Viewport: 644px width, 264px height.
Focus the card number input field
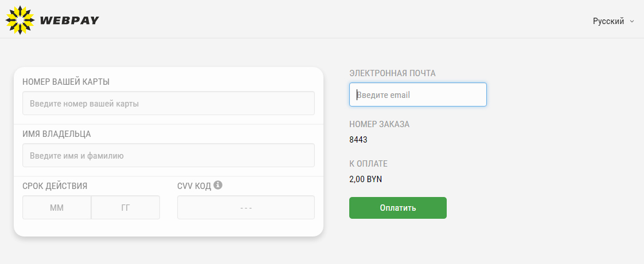[x=169, y=104]
